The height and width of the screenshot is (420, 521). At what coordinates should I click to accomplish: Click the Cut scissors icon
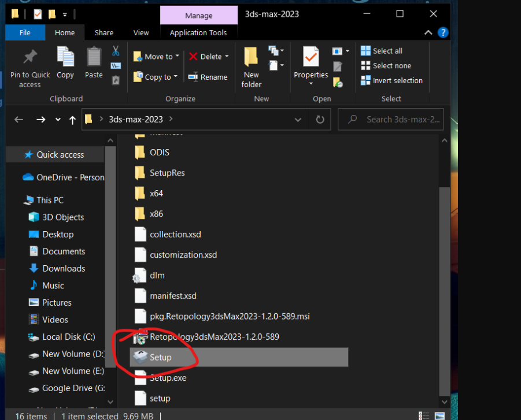[116, 51]
